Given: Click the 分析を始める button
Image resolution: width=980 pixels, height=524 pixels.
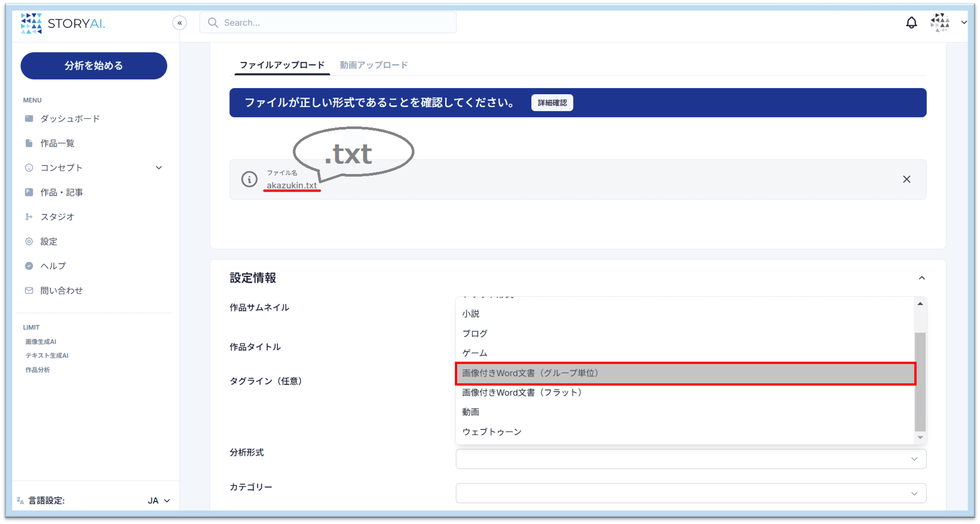Looking at the screenshot, I should click(94, 66).
